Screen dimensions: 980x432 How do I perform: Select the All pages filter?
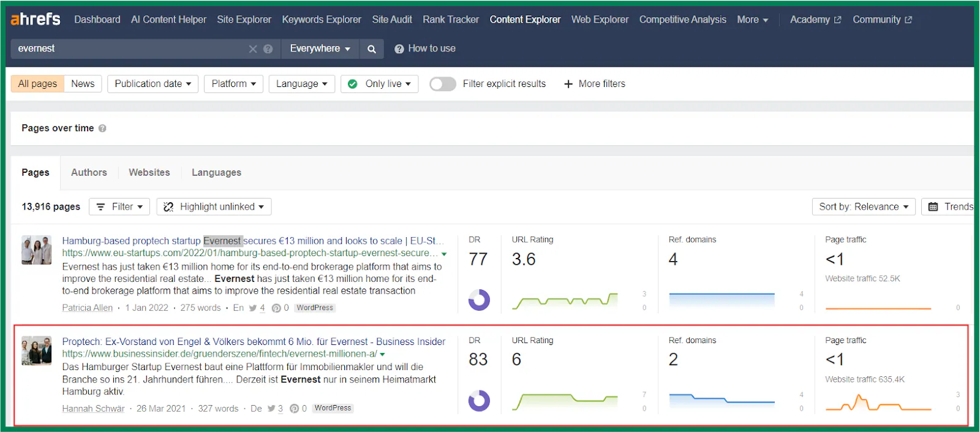[x=37, y=84]
